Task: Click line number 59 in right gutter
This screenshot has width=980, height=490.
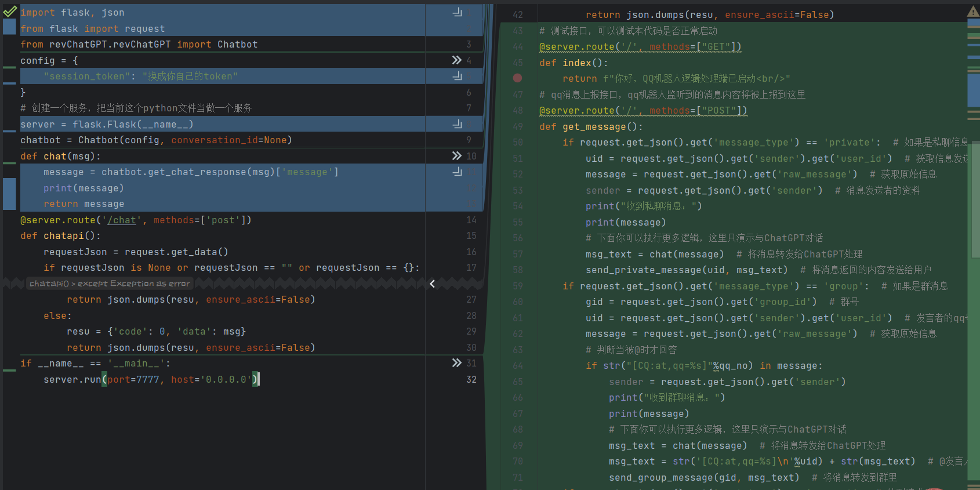Action: click(x=518, y=286)
